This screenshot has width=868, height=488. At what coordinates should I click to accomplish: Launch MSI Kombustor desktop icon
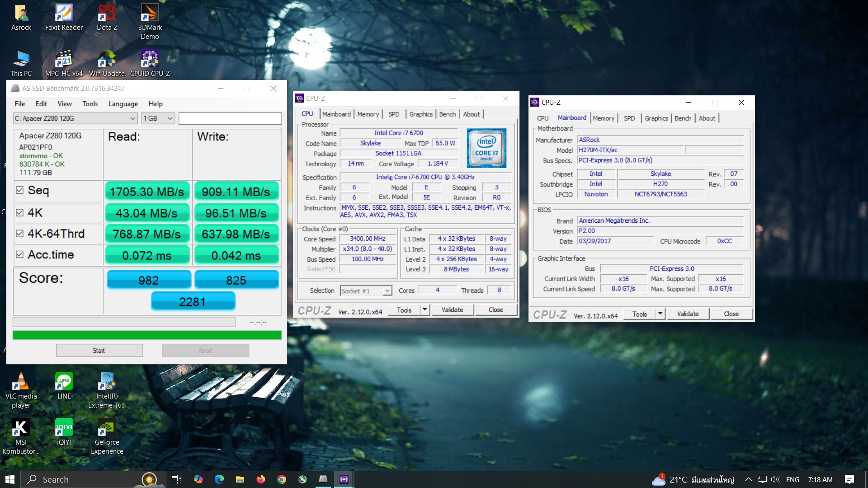[21, 436]
